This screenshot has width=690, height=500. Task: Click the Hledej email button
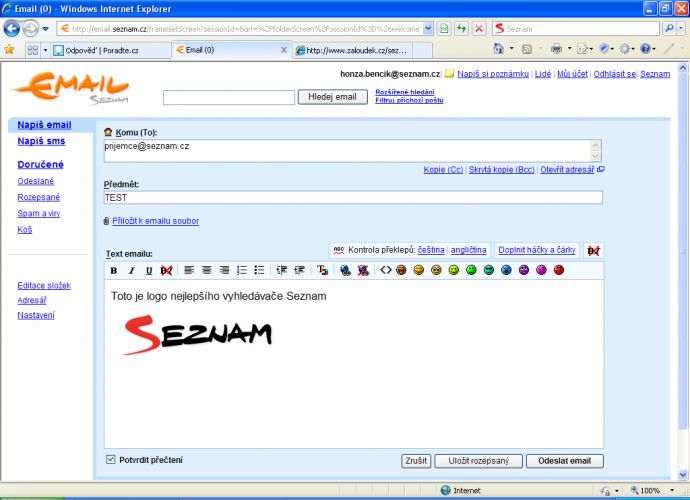coord(332,97)
